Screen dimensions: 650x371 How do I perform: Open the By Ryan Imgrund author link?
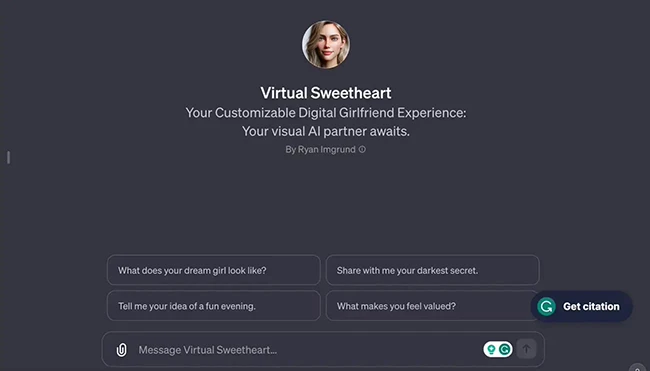tap(320, 149)
